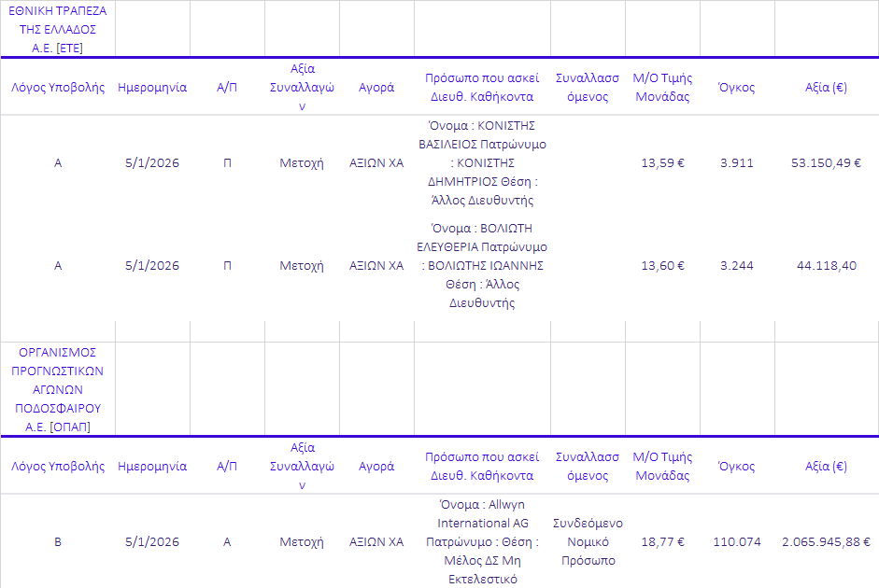Click the Λόγος Υποβολής header of the ETE table
Viewport: 879px width, 588px height.
pyautogui.click(x=58, y=88)
